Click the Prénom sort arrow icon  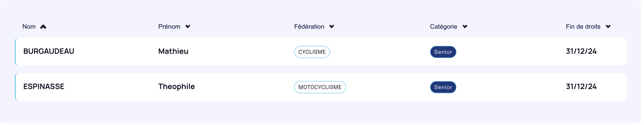click(x=188, y=27)
